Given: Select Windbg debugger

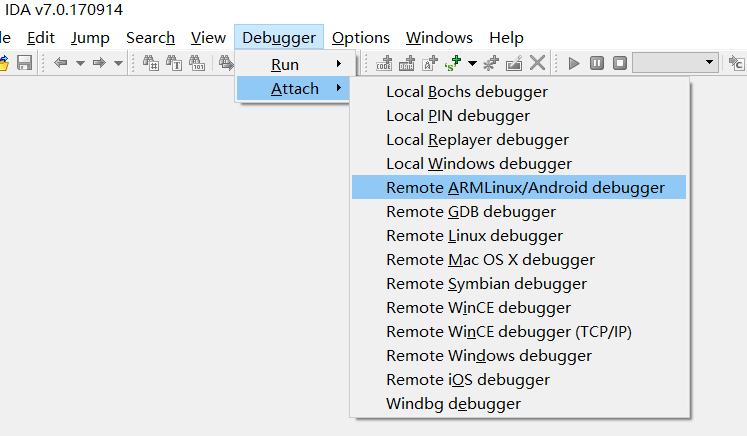Looking at the screenshot, I should point(519,404).
